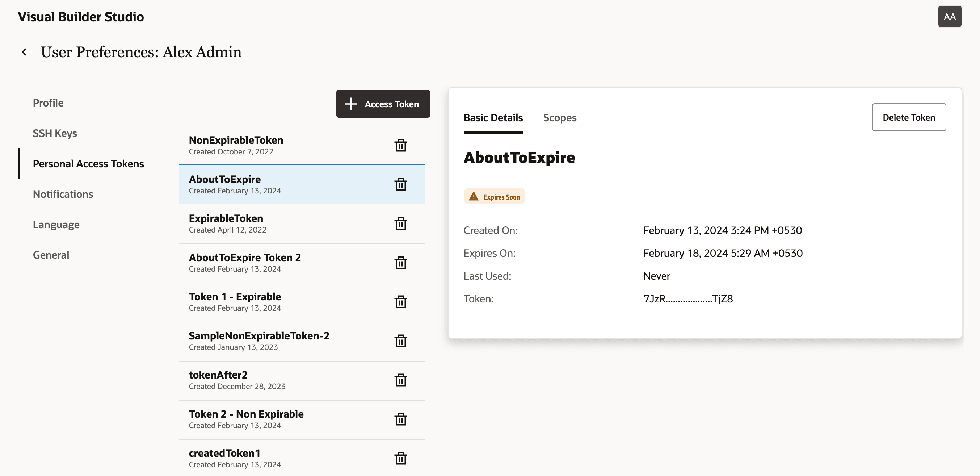Screen dimensions: 980x476
Task: Select the Basic Details tab
Action: point(493,118)
